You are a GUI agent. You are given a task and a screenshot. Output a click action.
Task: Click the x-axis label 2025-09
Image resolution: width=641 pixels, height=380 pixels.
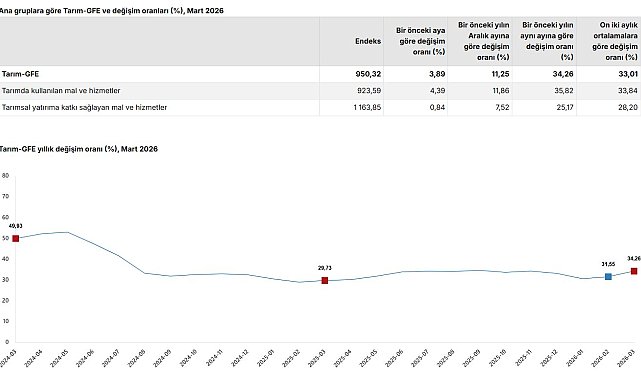pyautogui.click(x=471, y=358)
